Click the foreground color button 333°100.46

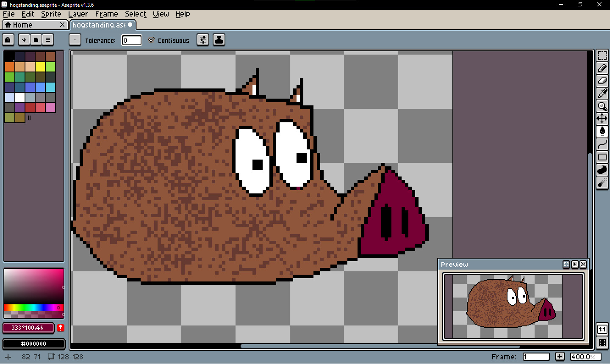[28, 328]
